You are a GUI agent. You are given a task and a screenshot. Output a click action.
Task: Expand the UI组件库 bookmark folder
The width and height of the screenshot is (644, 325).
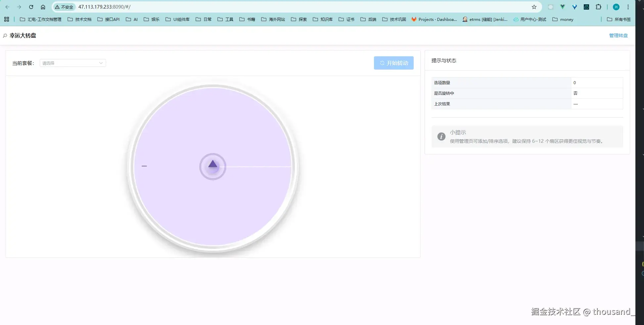pyautogui.click(x=178, y=20)
